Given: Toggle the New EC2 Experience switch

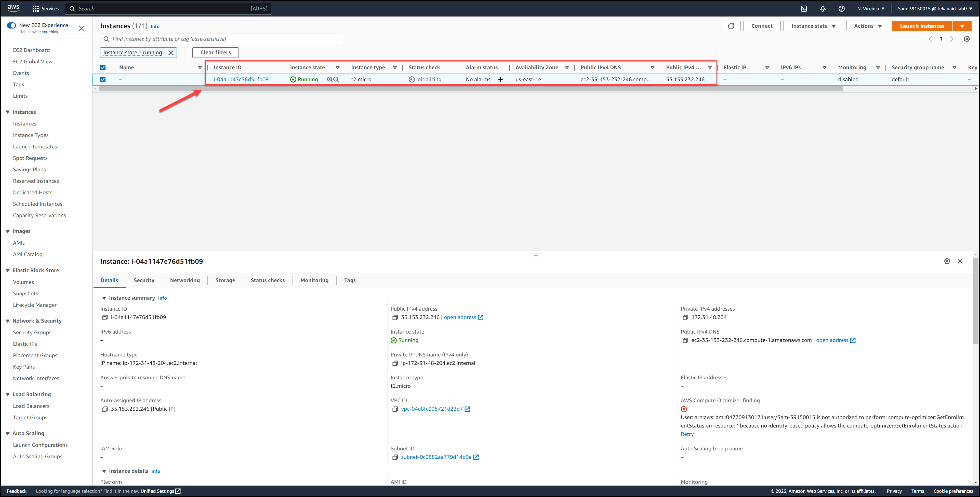Looking at the screenshot, I should pos(11,25).
